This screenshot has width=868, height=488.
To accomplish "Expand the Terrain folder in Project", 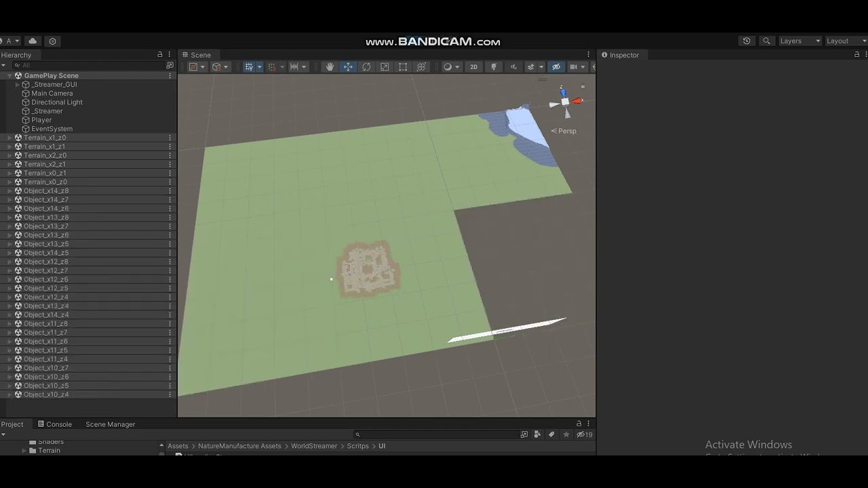I will [x=24, y=450].
